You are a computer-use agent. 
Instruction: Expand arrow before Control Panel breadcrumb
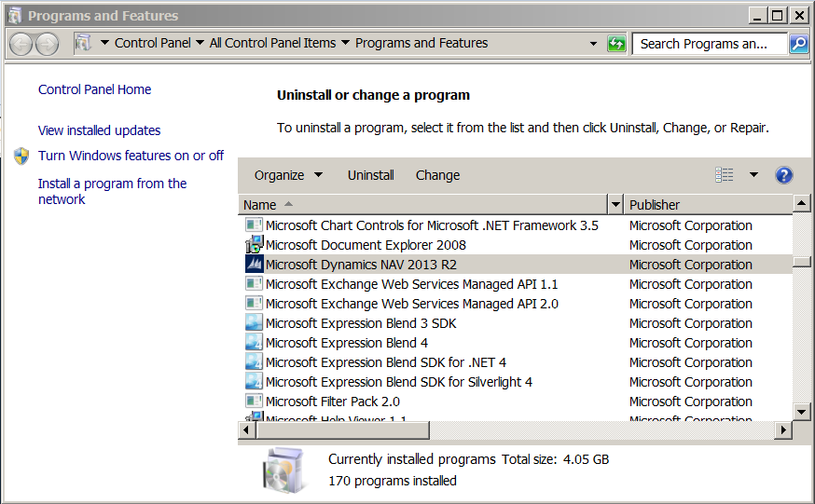pyautogui.click(x=104, y=43)
